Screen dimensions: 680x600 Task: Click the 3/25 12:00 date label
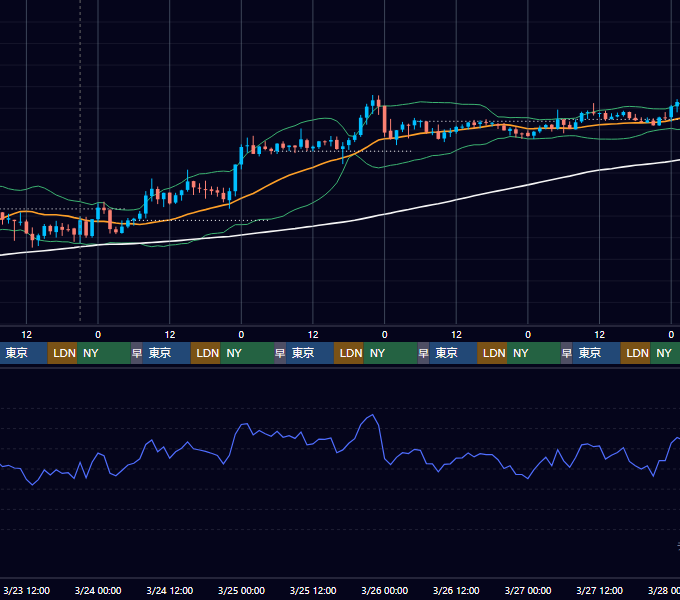coord(313,590)
